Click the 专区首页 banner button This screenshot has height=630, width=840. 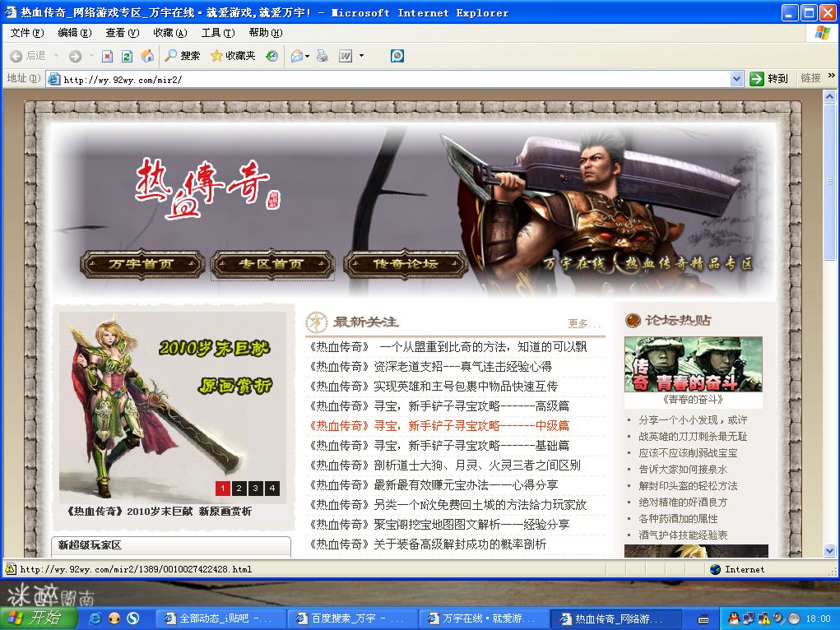coord(272,264)
